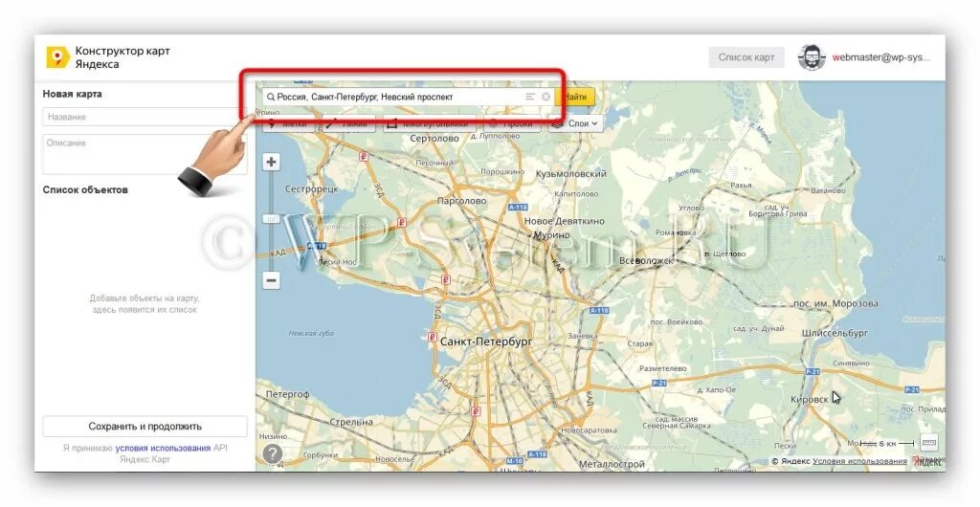Open map's Условия использования copyright link

tap(859, 461)
